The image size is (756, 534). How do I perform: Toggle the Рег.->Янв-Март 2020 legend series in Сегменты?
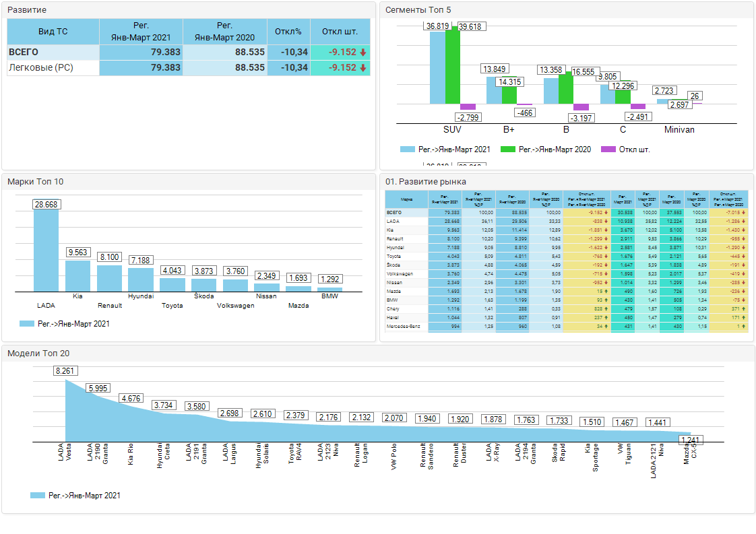(547, 149)
